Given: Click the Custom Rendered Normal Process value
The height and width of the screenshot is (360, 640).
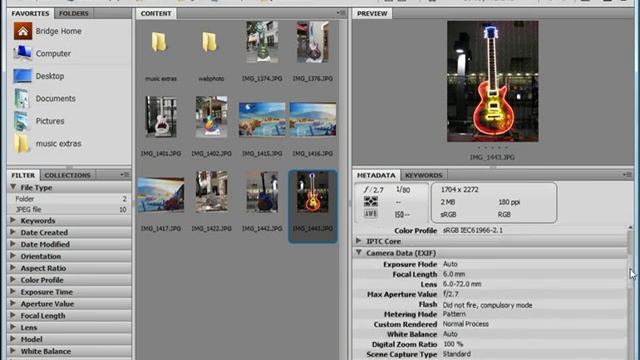Looking at the screenshot, I should click(x=466, y=324).
